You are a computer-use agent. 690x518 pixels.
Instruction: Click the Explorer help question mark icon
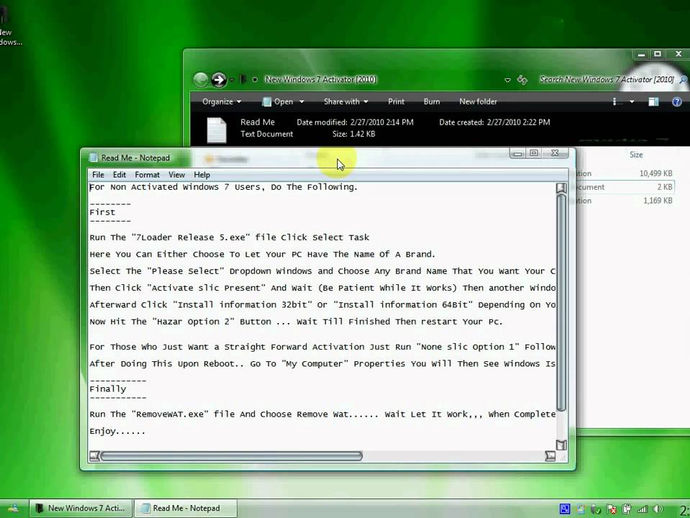point(677,102)
